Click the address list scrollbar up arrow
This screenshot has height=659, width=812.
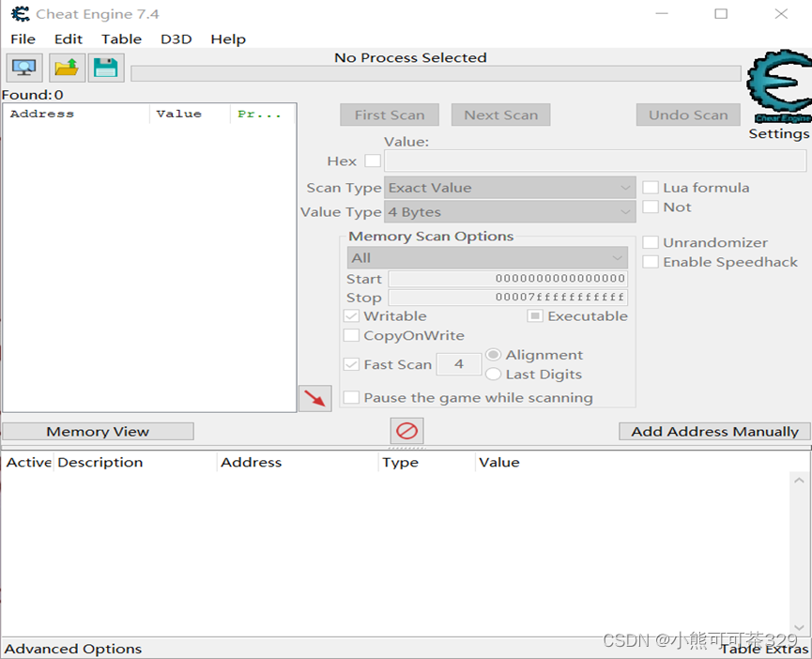pos(799,481)
